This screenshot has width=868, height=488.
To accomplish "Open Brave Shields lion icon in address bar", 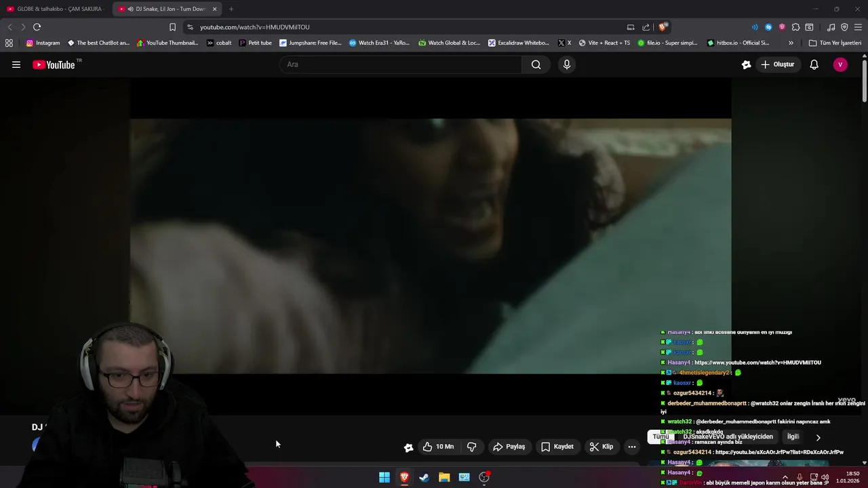I will [663, 27].
